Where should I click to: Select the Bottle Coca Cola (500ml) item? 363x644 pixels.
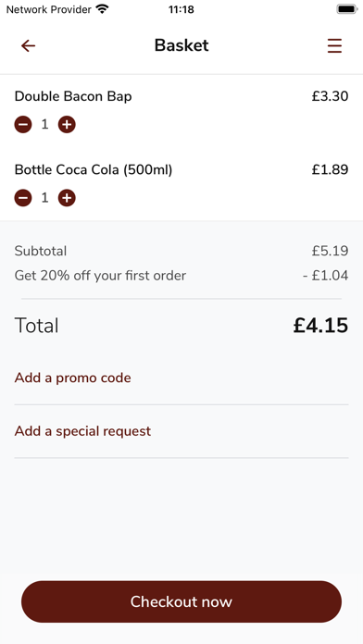94,169
